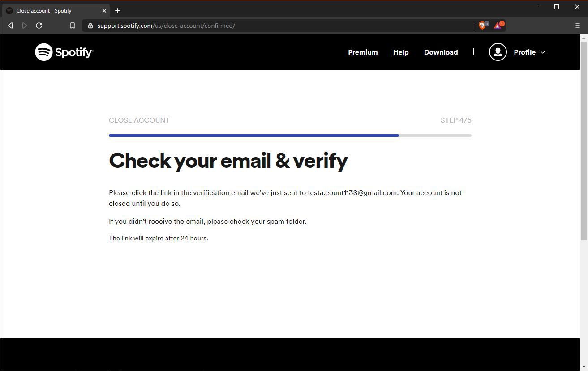Click the browser forward arrow
This screenshot has width=588, height=371.
(25, 26)
